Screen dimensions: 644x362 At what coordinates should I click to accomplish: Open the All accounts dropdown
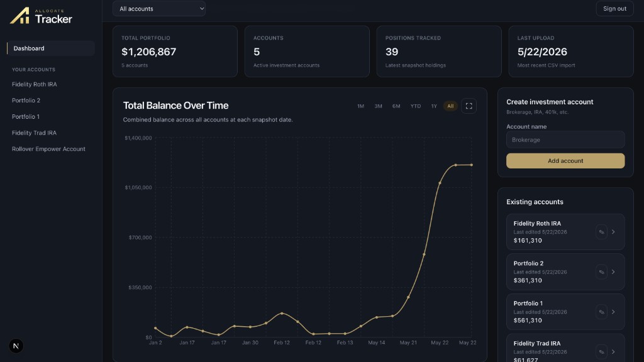click(x=159, y=9)
